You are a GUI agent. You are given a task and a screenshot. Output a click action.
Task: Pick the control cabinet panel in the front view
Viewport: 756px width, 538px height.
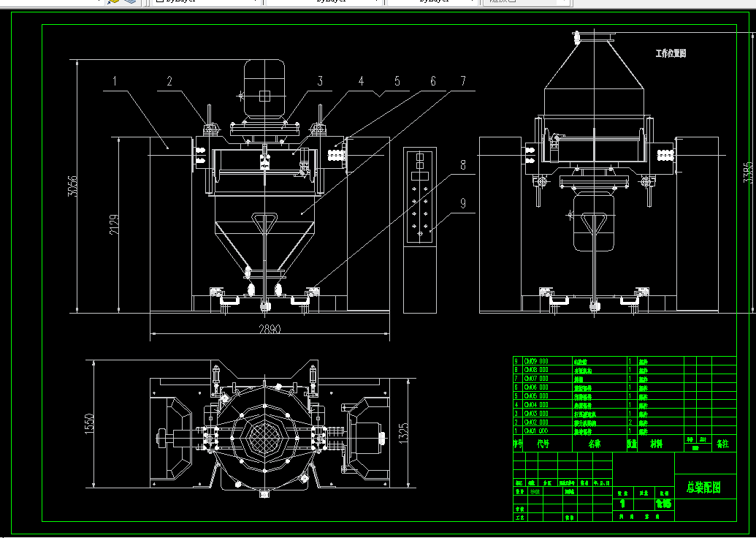[x=420, y=196]
